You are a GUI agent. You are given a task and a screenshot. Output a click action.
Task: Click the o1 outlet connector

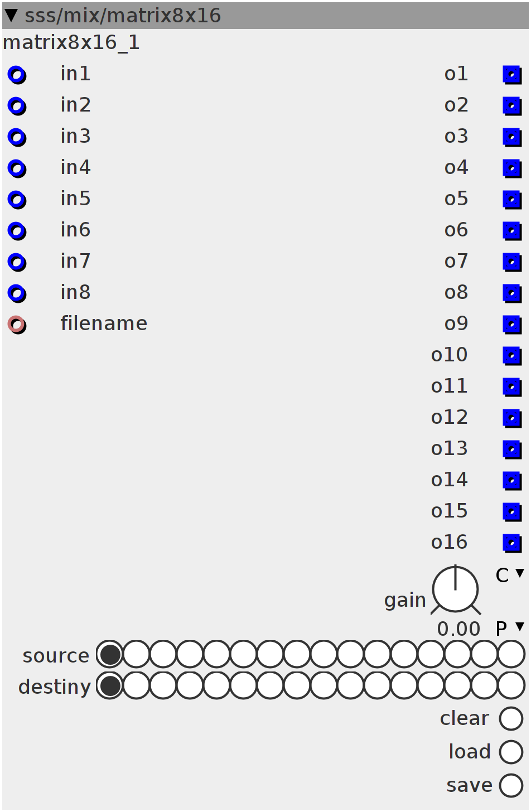512,75
